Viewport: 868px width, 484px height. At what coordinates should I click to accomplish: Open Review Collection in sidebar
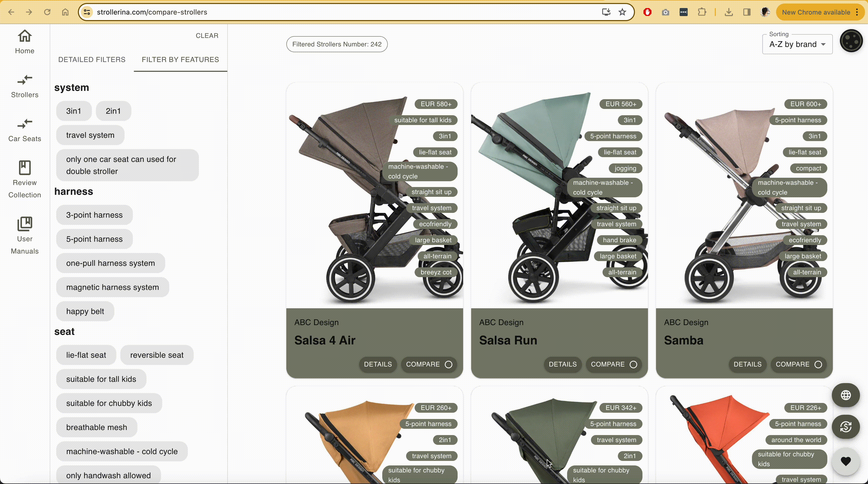[25, 179]
